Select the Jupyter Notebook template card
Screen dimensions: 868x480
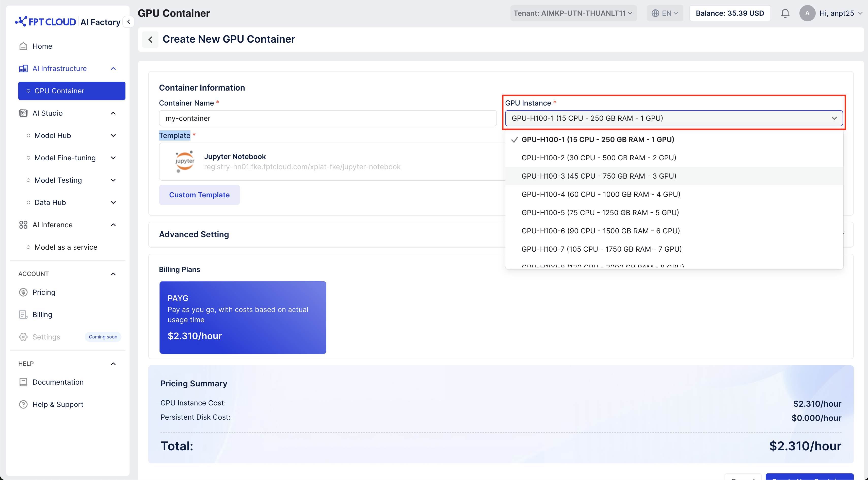[332, 162]
